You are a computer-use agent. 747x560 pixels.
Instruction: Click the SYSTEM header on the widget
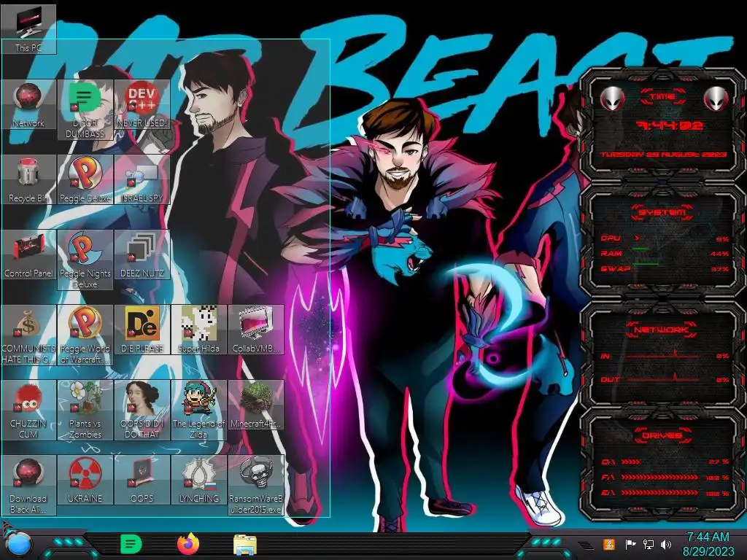[662, 212]
